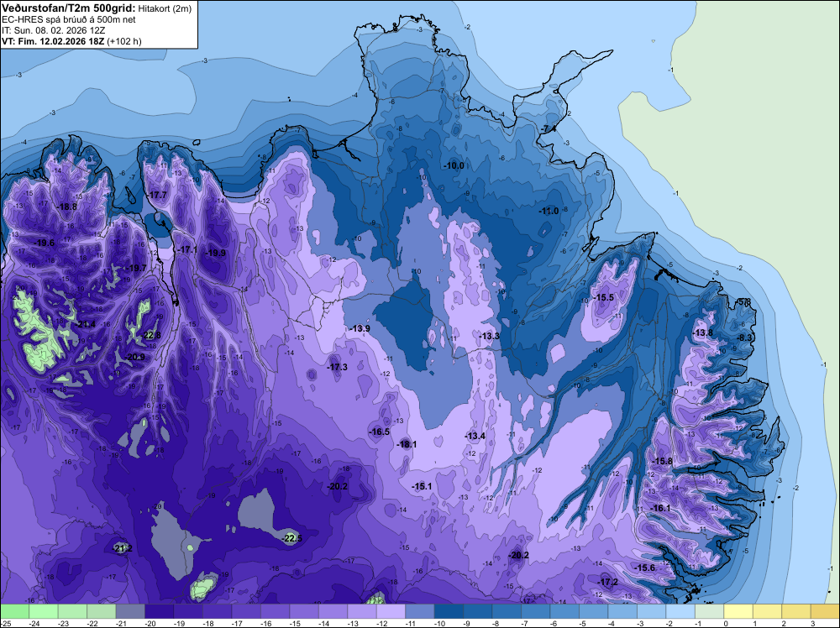The height and width of the screenshot is (628, 840).
Task: Select the -15.5 temperature reading
Action: [604, 297]
